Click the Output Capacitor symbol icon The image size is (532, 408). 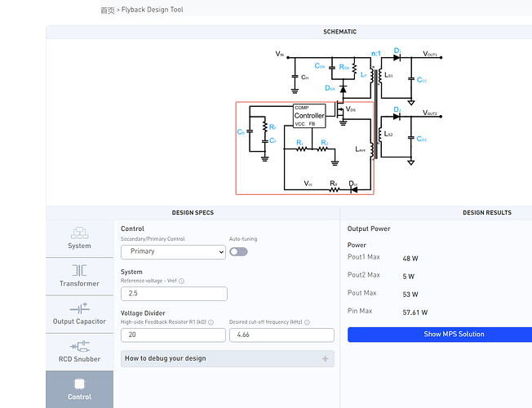79,308
